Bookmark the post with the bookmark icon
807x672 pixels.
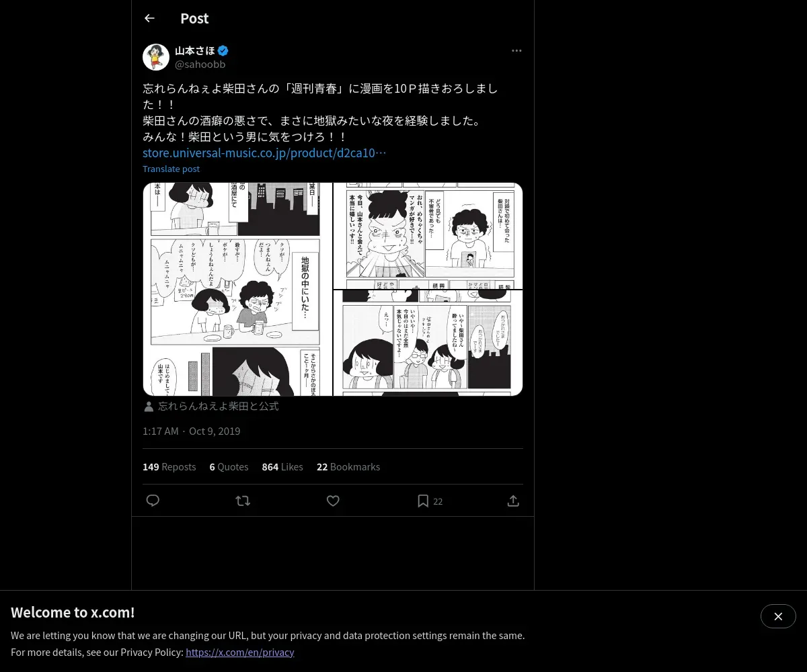pyautogui.click(x=423, y=501)
